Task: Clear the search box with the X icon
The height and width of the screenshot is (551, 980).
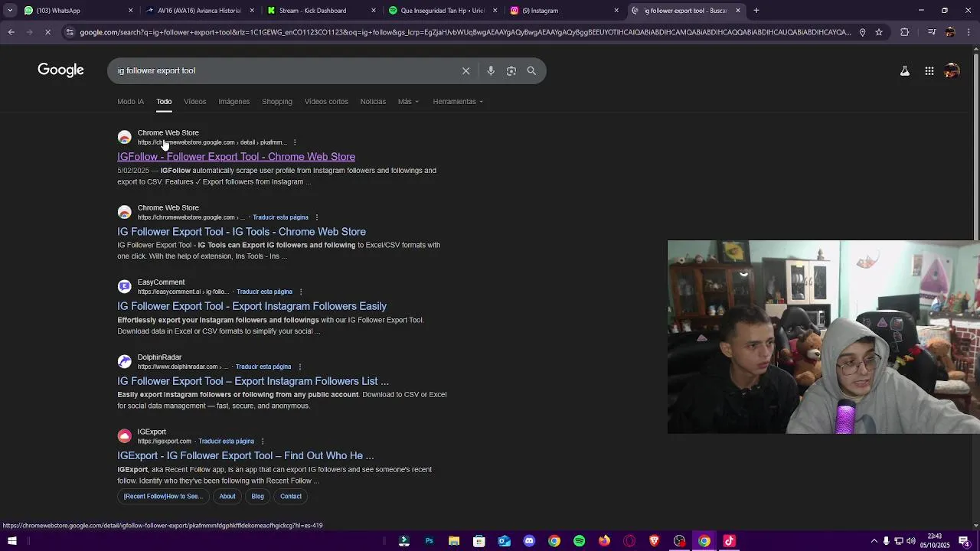Action: (465, 70)
